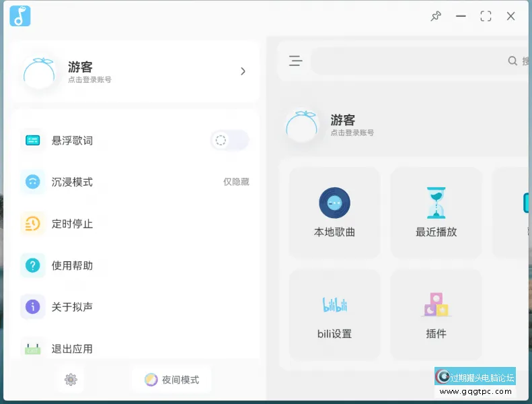Close the window
The width and height of the screenshot is (532, 404).
[x=511, y=16]
